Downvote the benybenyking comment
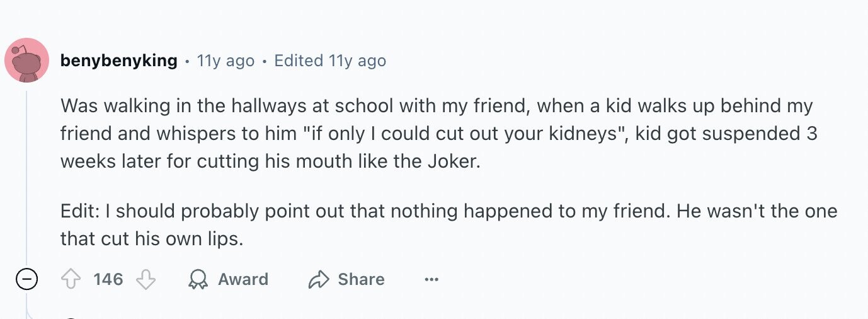Image resolution: width=868 pixels, height=319 pixels. point(146,279)
